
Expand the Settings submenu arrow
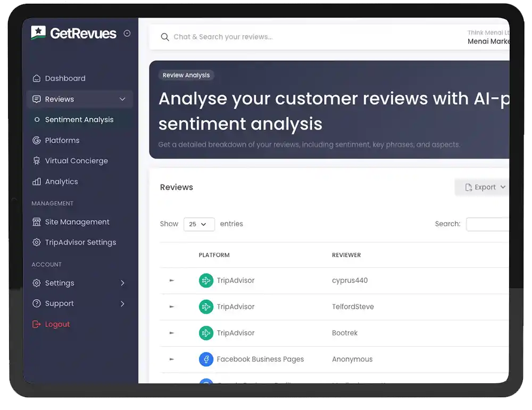tap(122, 283)
